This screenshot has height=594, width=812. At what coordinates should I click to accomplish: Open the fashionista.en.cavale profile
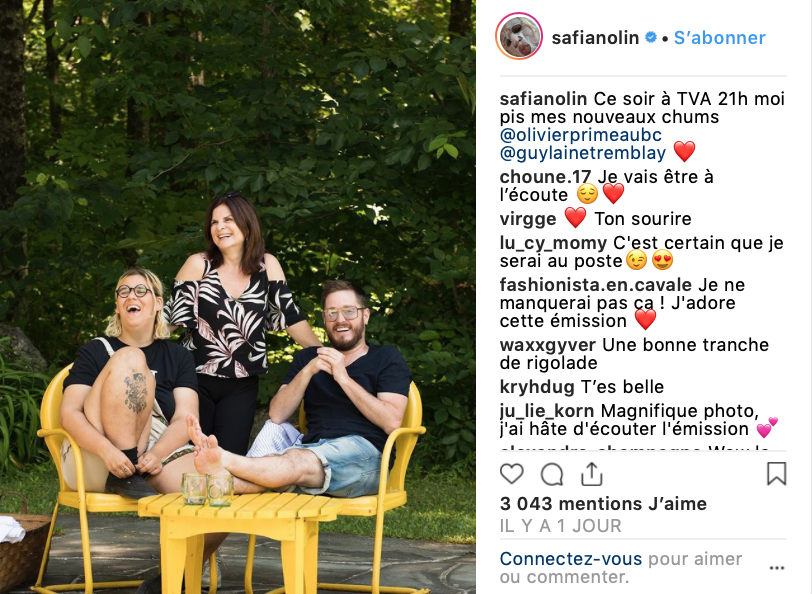[596, 284]
